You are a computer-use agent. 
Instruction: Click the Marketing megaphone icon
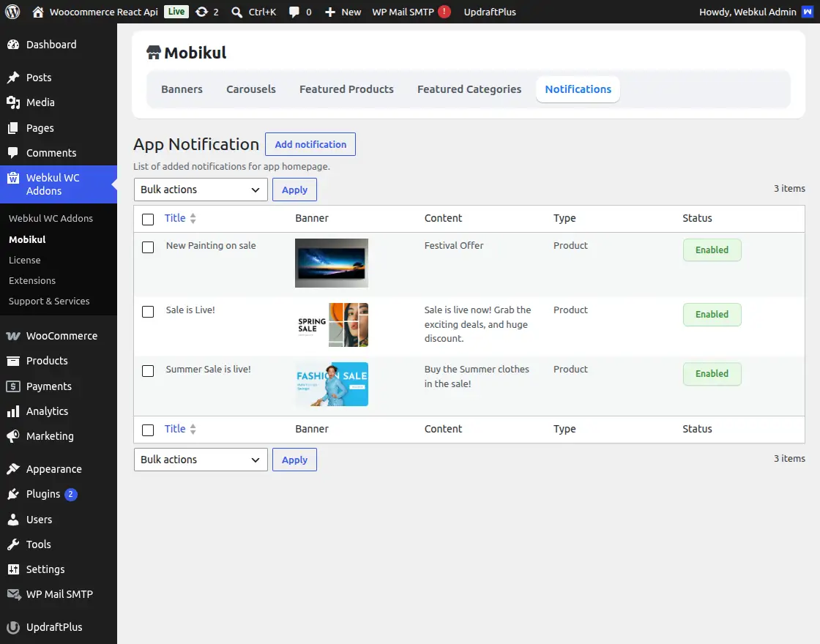(x=13, y=436)
